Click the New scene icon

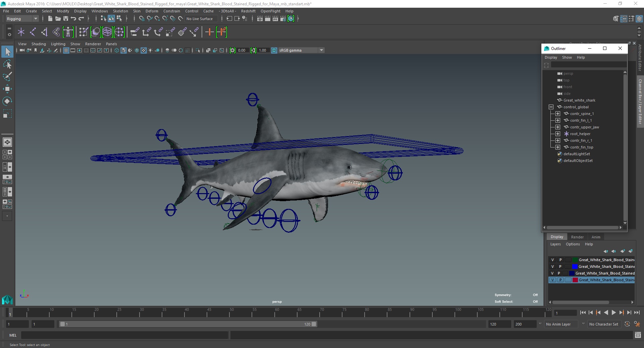(50, 19)
